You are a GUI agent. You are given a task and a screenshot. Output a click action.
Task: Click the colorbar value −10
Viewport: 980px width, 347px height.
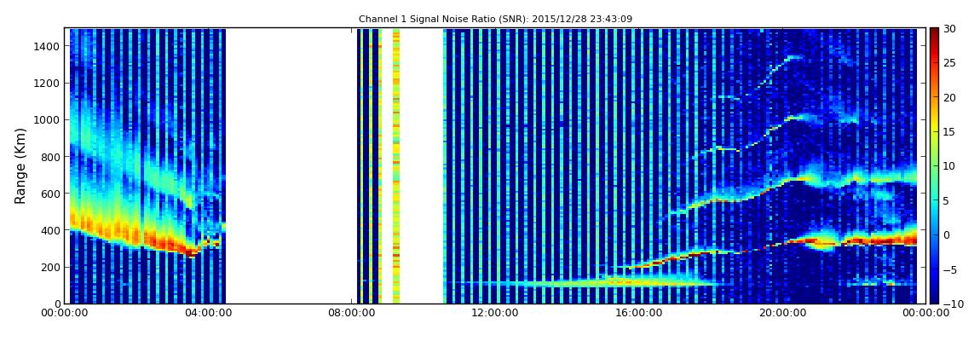952,304
